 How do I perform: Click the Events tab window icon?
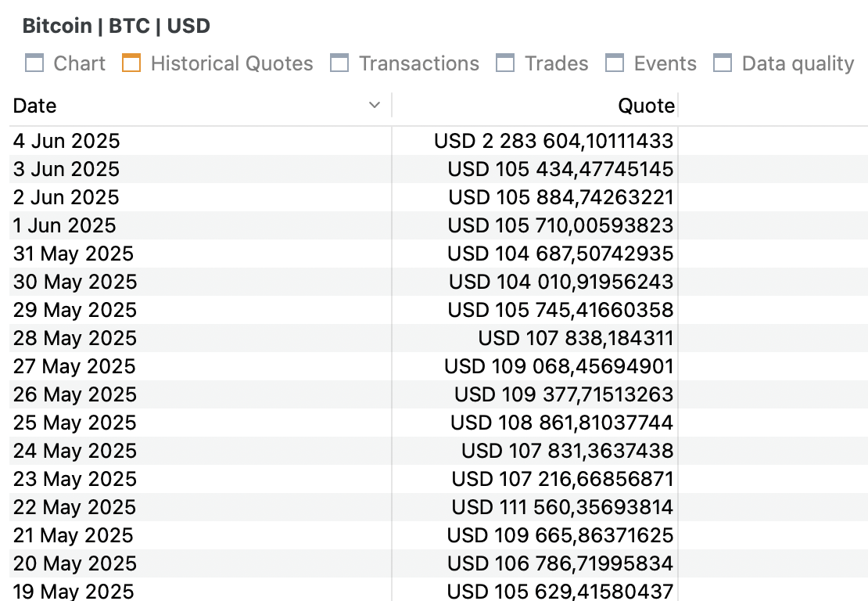[615, 63]
